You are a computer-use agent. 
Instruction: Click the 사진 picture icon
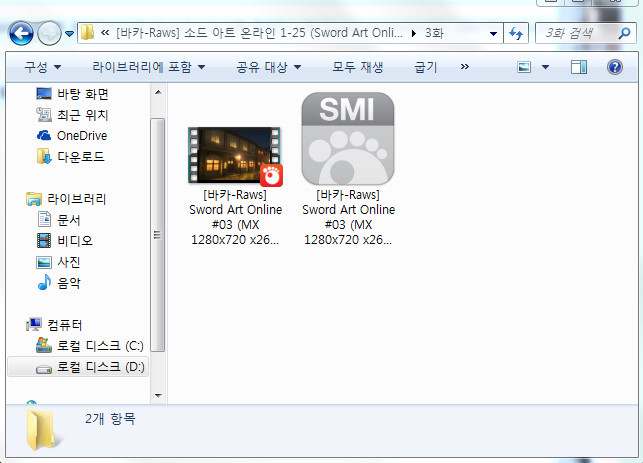pos(44,262)
